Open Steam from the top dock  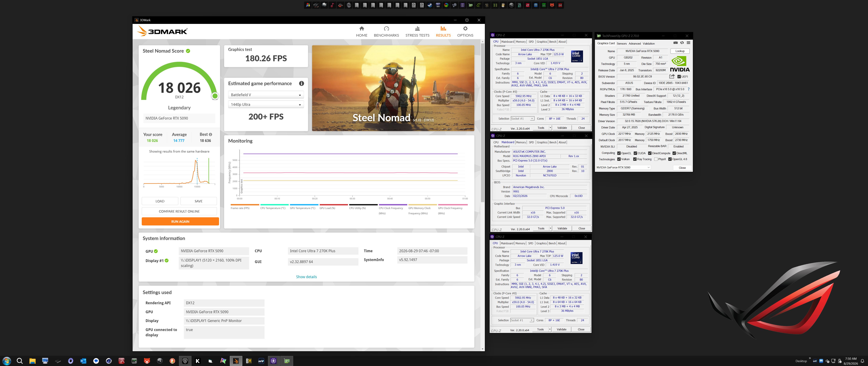pyautogui.click(x=430, y=5)
